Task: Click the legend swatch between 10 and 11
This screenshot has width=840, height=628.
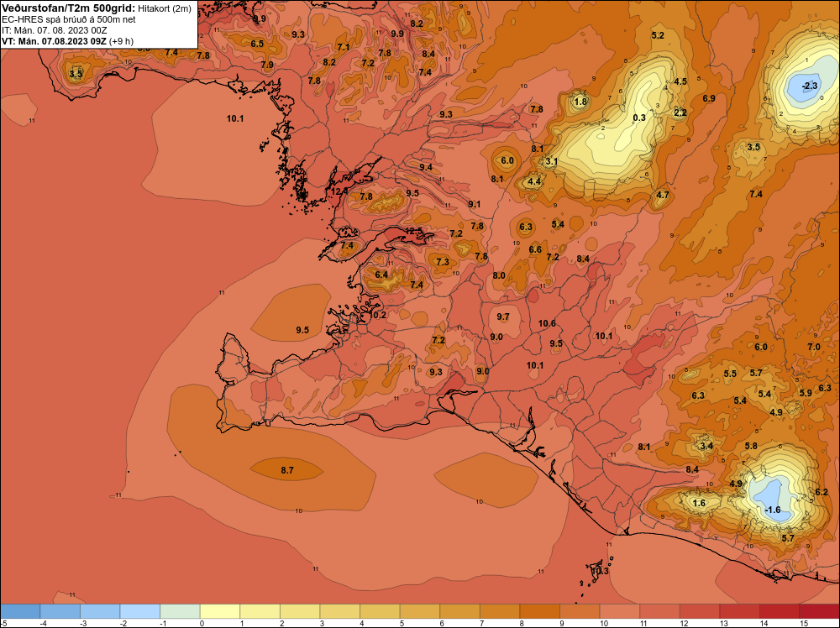Action: (620, 611)
